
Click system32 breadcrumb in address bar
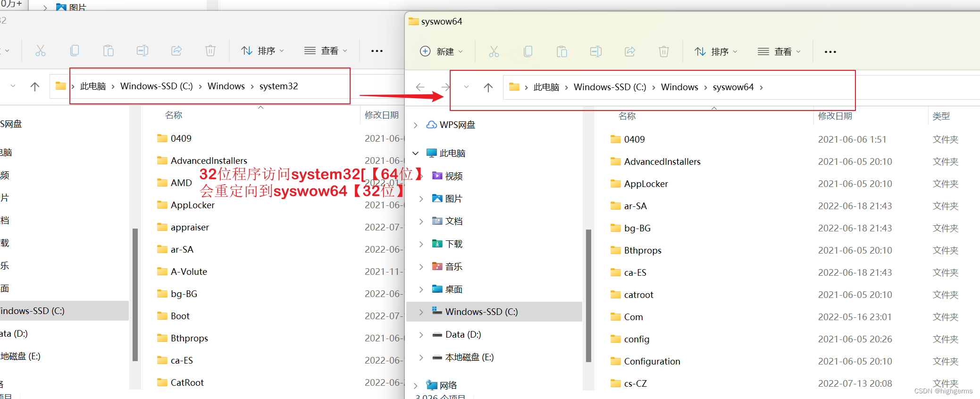point(279,86)
